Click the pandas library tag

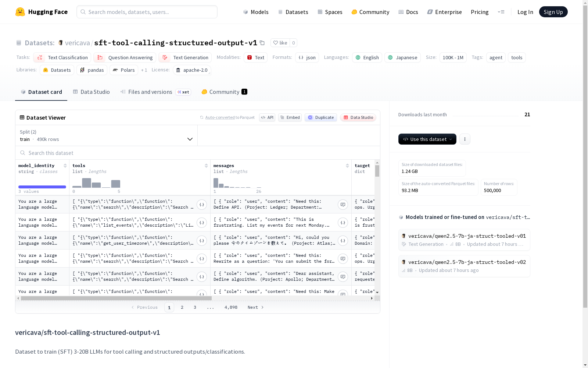[x=92, y=70]
